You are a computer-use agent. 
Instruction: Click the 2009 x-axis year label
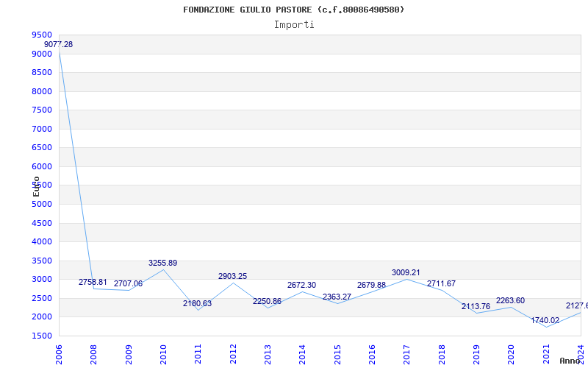pos(129,355)
